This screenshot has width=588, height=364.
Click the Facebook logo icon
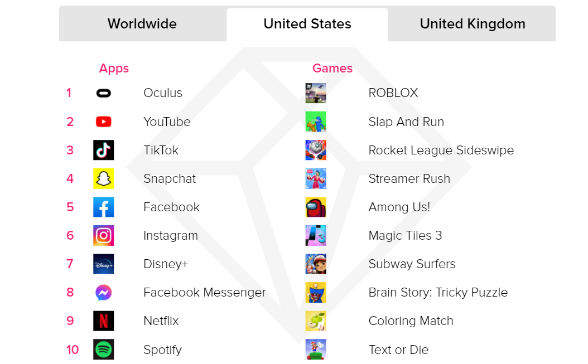104,207
